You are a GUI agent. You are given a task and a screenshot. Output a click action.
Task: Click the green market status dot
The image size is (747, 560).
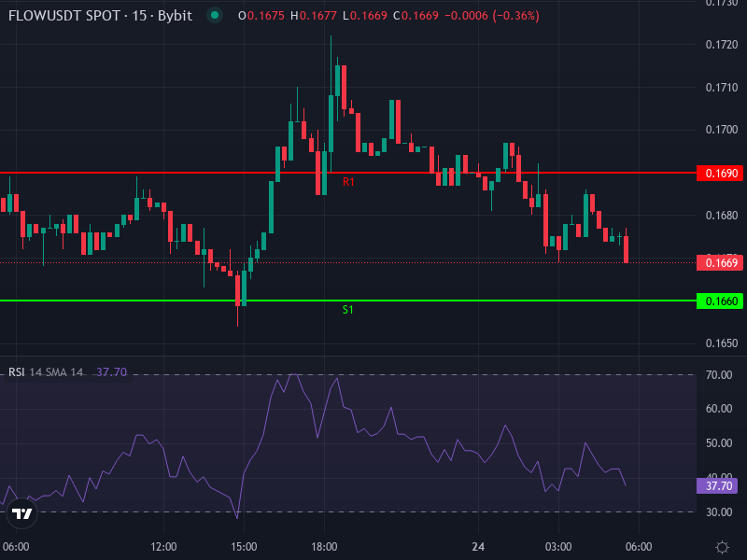213,16
